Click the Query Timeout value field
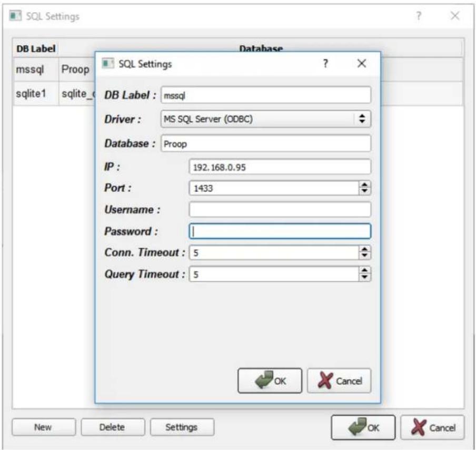The width and height of the screenshot is (476, 450). coord(274,274)
